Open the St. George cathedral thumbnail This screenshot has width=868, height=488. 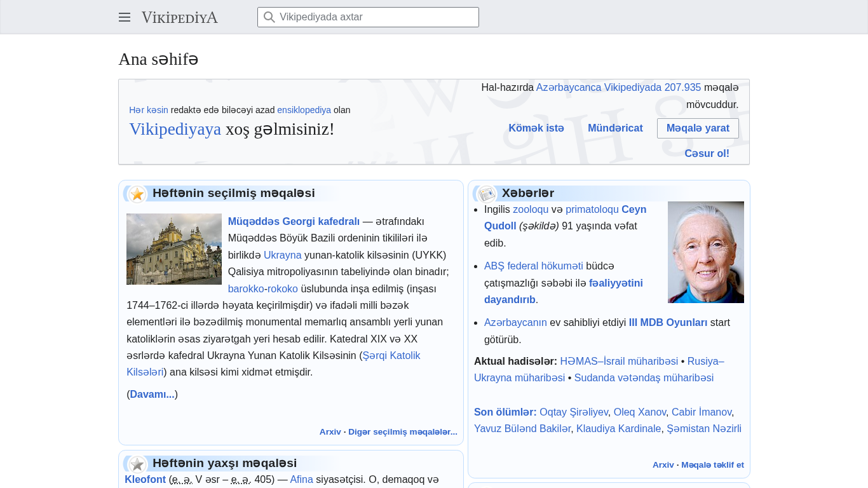point(174,249)
